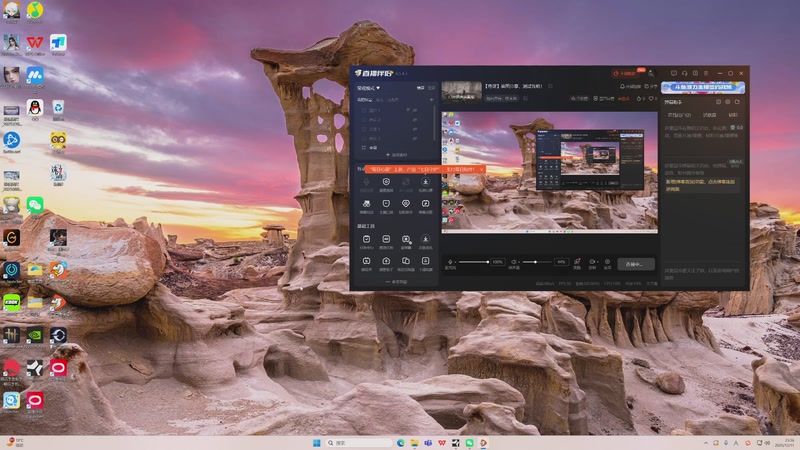Open File Explorer from the taskbar
This screenshot has height=450, width=800.
[x=414, y=443]
